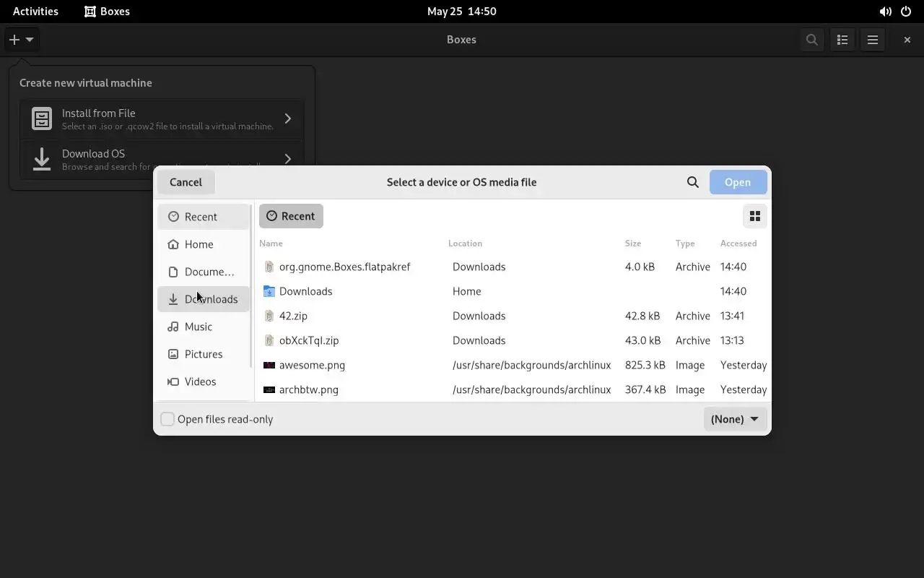Click the archbtw.png thumbnail icon
Viewport: 924px width, 578px height.
pos(269,389)
